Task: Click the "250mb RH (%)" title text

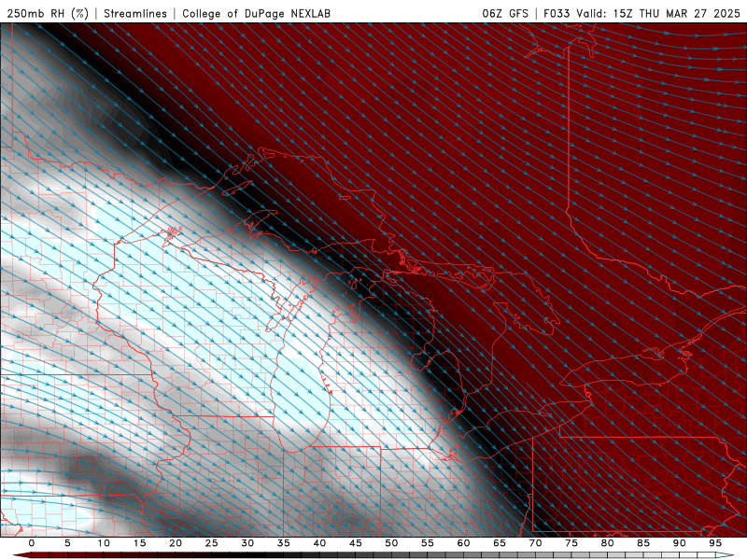Action: tap(48, 13)
